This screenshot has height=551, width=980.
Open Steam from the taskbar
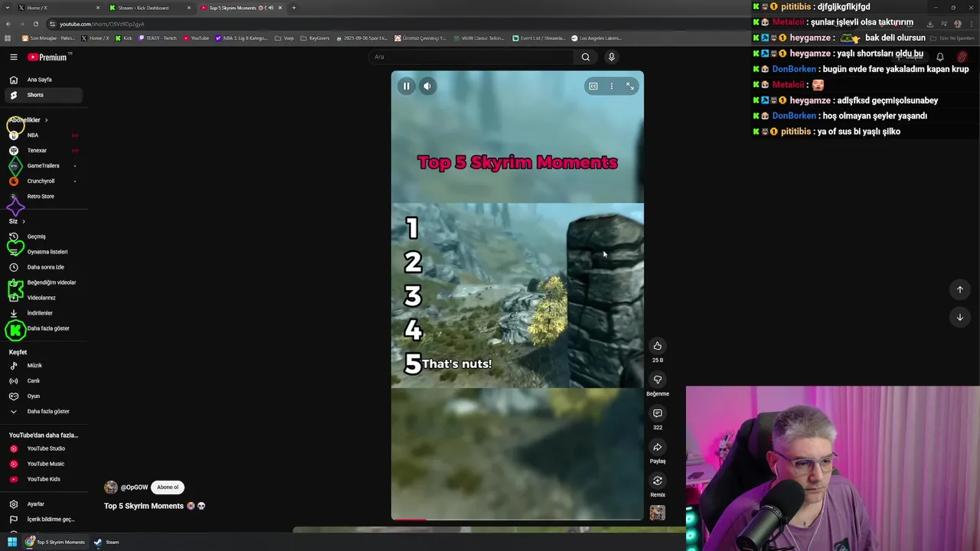106,543
